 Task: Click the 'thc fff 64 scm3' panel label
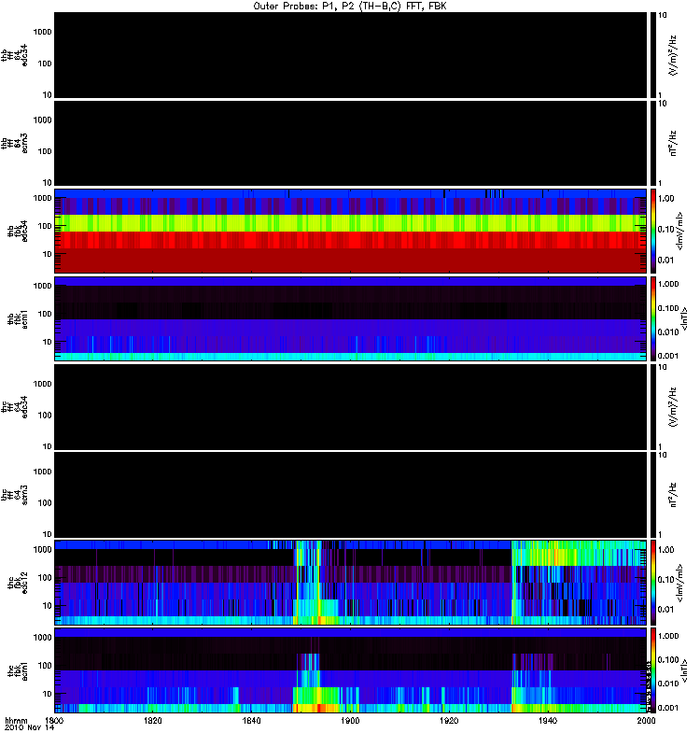coord(14,495)
